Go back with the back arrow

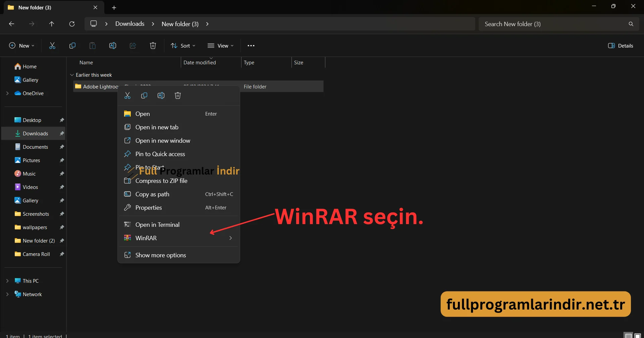(x=11, y=24)
